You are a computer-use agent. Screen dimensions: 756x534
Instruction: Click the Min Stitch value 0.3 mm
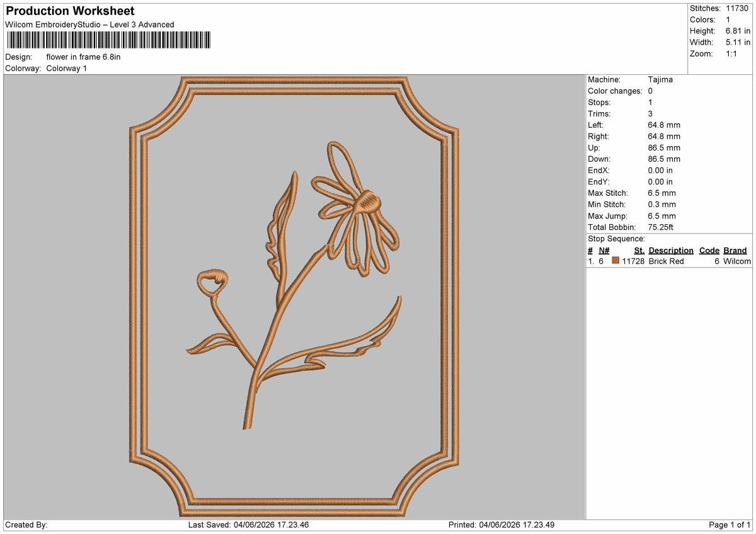point(661,204)
